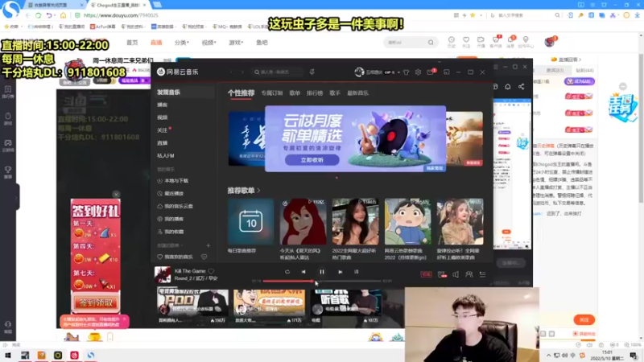Start heartbeat mode icon beside 我喜欢的音乐
The image size is (644, 362).
point(204,257)
